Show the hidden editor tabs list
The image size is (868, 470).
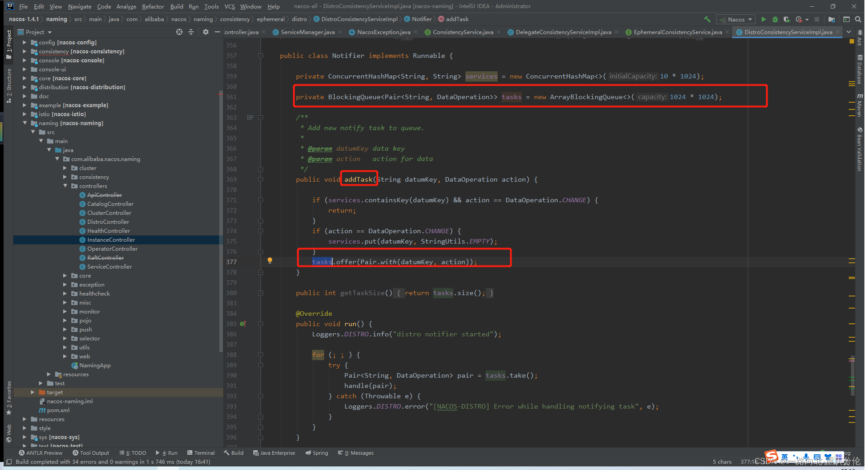849,32
